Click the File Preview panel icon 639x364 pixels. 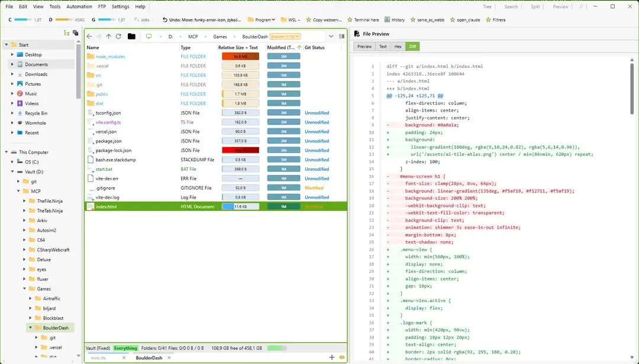click(x=357, y=34)
